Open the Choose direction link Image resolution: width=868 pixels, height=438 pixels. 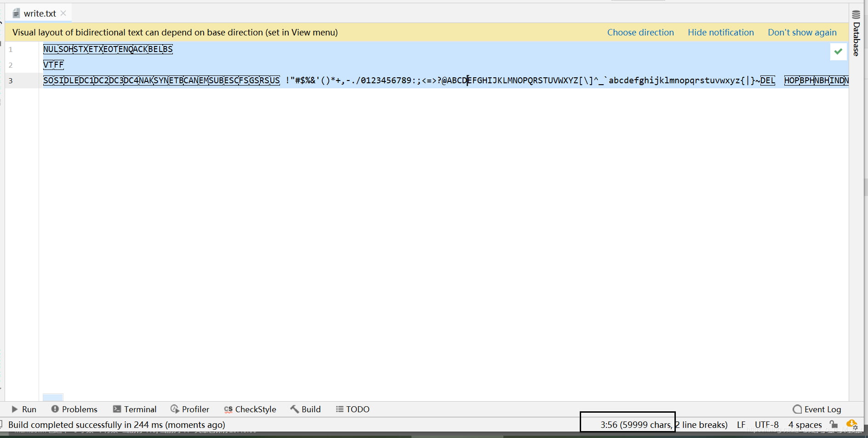coord(640,32)
